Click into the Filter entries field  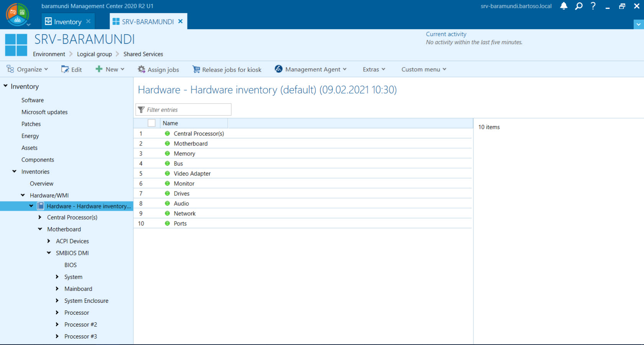[184, 109]
